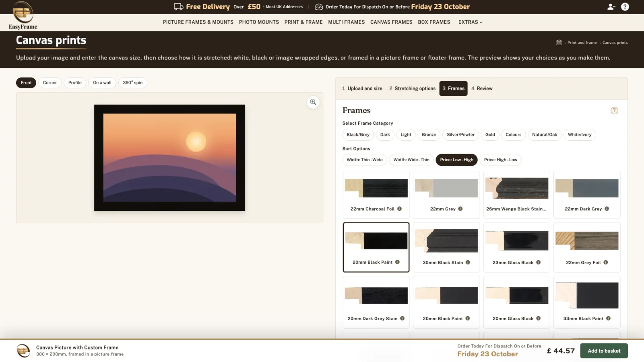Show info for 23mm Gloss Black
This screenshot has height=362, width=644.
[x=538, y=262]
